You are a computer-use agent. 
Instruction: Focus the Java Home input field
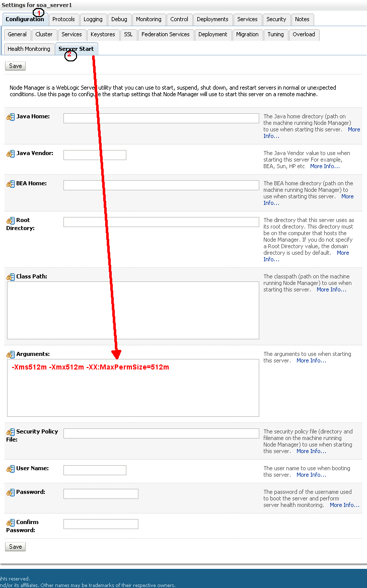coord(161,118)
